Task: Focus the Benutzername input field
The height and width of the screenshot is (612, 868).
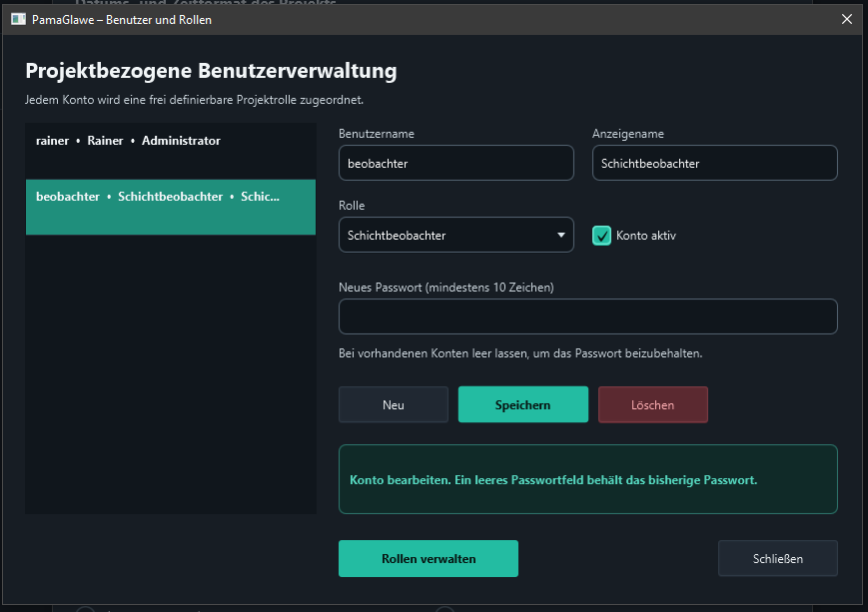Action: coord(456,164)
